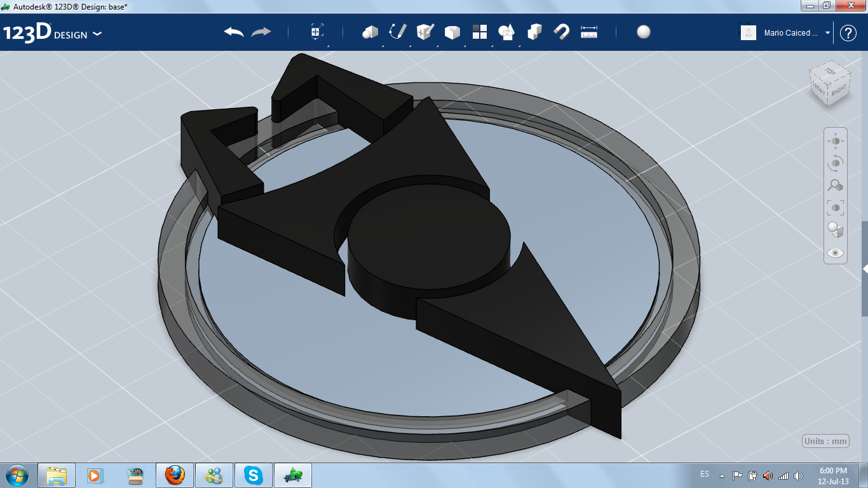The width and height of the screenshot is (868, 488).
Task: Select the Measure ruler tool
Action: (589, 32)
